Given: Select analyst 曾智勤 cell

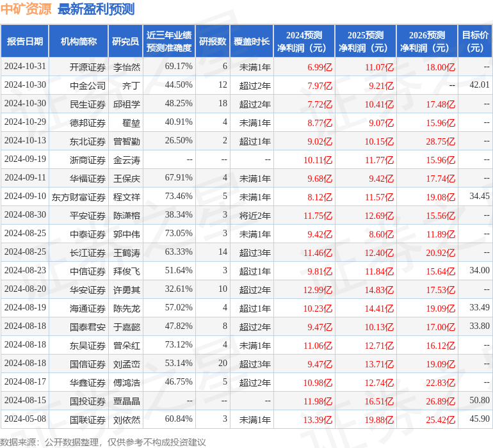Looking at the screenshot, I should pos(127,141).
